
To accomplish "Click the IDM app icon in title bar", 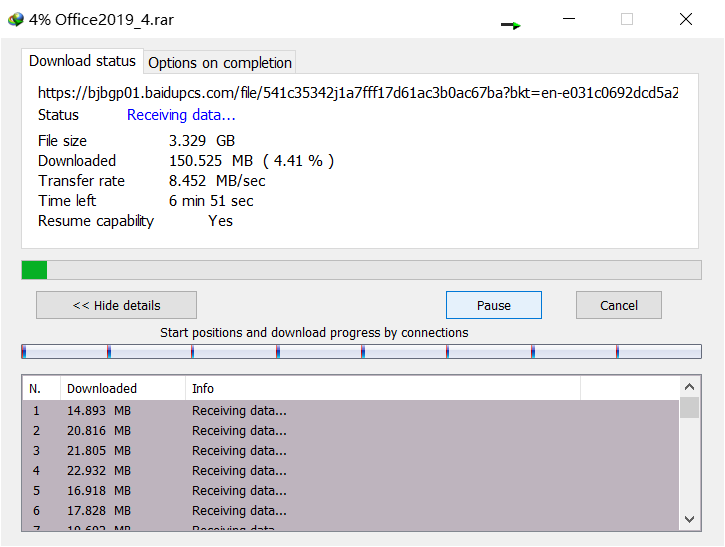I will pos(15,19).
